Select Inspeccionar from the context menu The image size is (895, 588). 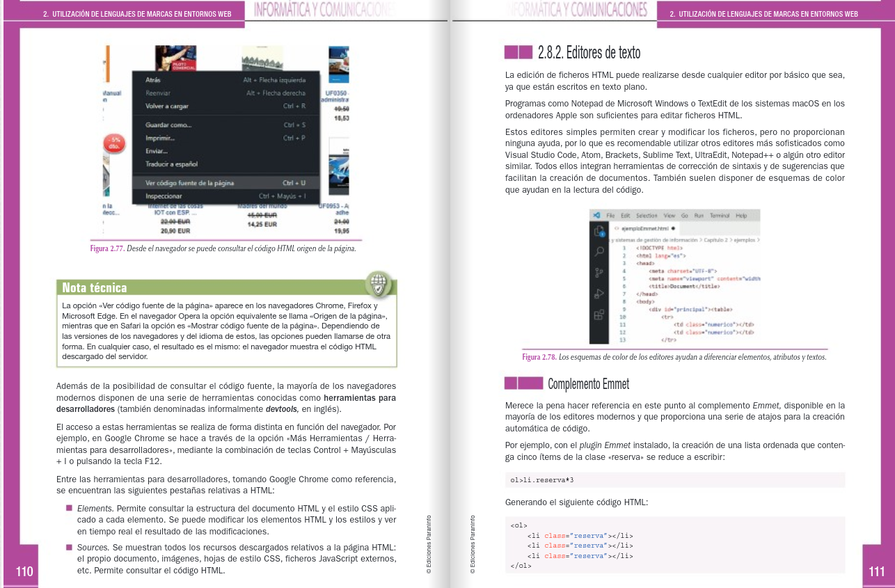point(163,196)
